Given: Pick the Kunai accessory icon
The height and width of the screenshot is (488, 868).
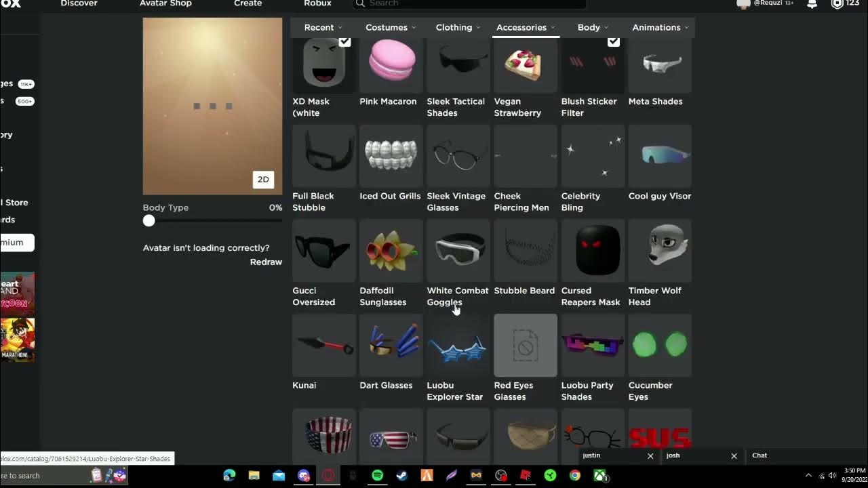Looking at the screenshot, I should point(323,345).
